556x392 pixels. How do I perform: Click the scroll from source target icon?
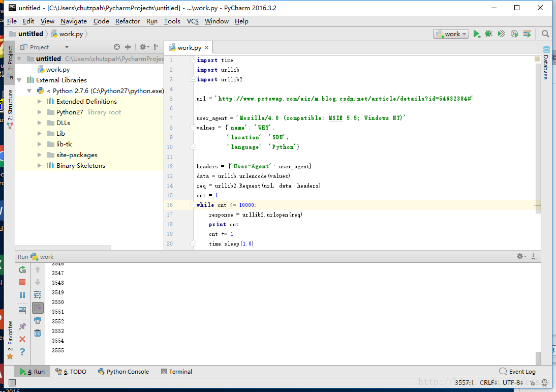pyautogui.click(x=117, y=47)
